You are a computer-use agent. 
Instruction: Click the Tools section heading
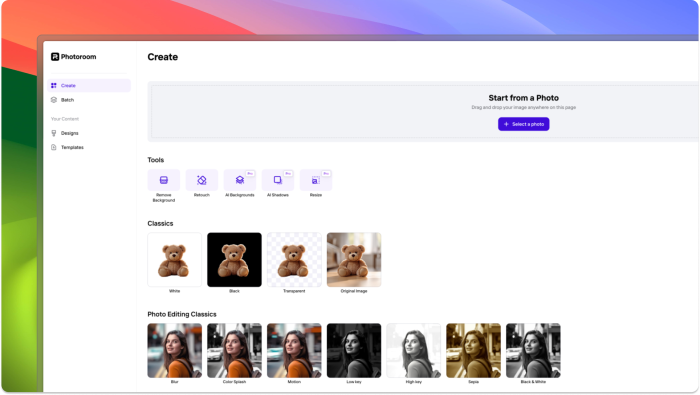pyautogui.click(x=156, y=160)
